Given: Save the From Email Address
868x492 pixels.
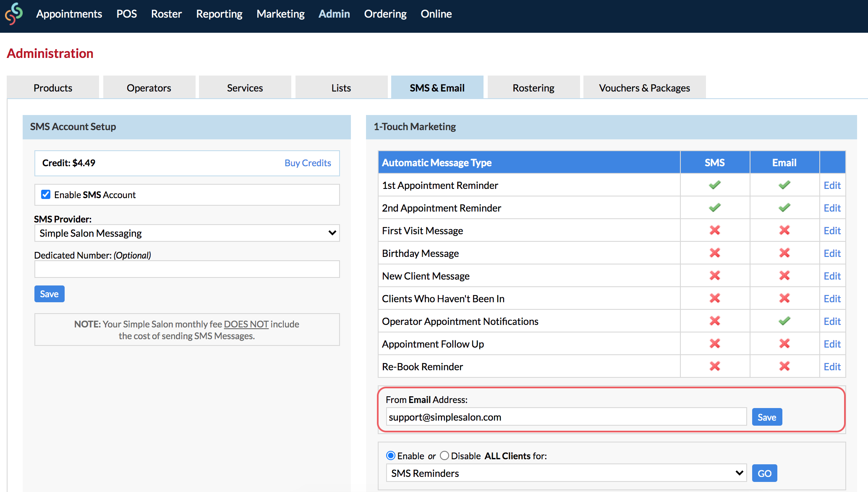Looking at the screenshot, I should (x=767, y=417).
